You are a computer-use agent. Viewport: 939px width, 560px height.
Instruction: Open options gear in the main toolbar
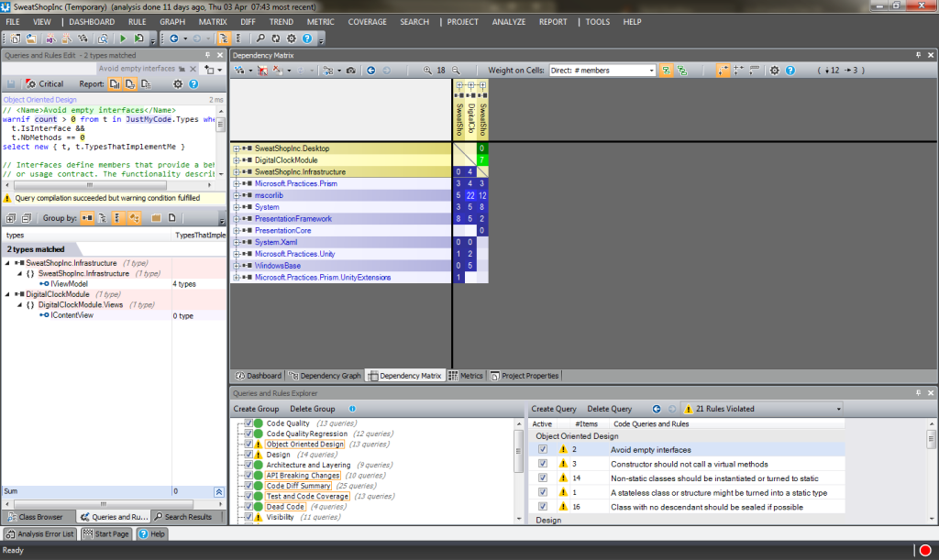point(291,38)
